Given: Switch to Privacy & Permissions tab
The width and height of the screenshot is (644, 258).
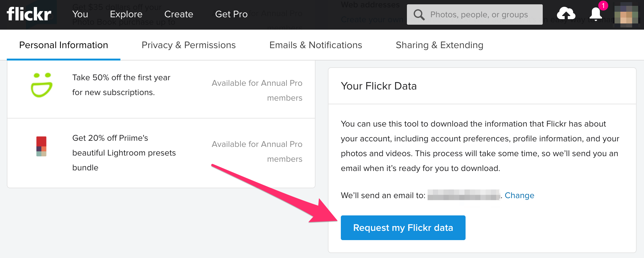Looking at the screenshot, I should (x=188, y=45).
